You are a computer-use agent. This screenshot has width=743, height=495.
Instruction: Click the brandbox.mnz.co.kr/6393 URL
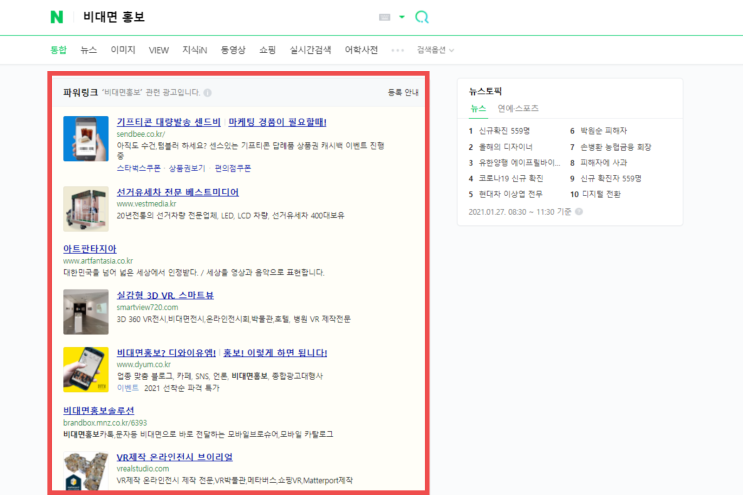[105, 423]
